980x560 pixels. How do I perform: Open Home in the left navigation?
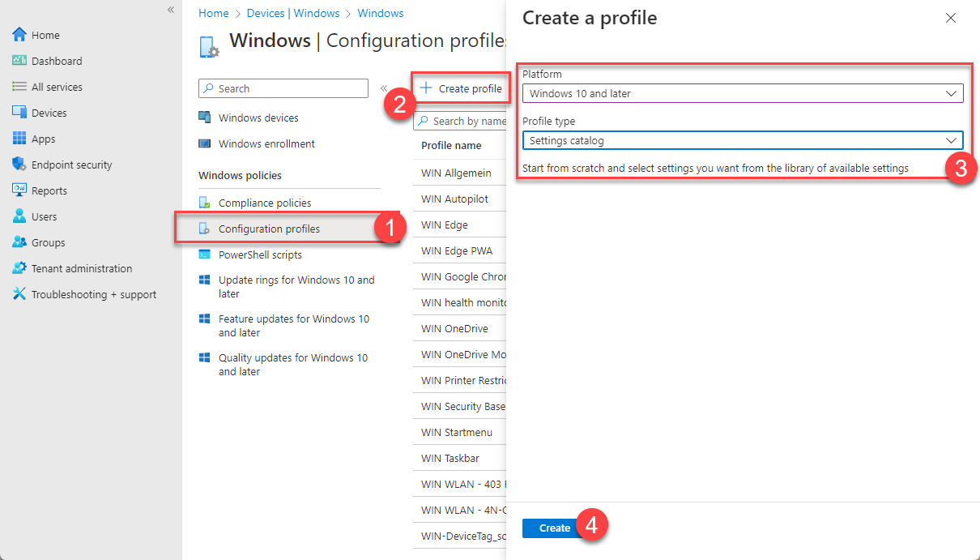[45, 35]
